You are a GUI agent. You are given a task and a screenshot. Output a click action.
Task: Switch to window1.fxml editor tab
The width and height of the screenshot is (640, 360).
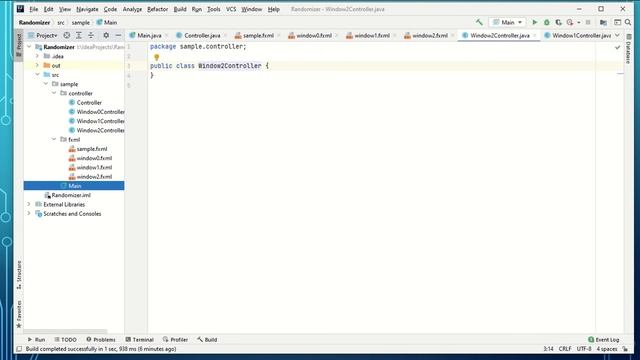click(x=371, y=36)
